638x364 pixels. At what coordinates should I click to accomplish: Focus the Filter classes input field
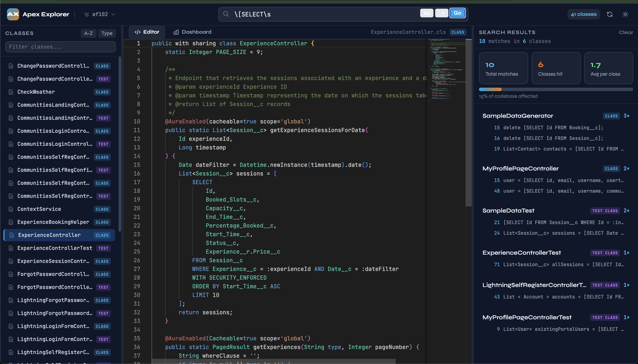coord(60,47)
